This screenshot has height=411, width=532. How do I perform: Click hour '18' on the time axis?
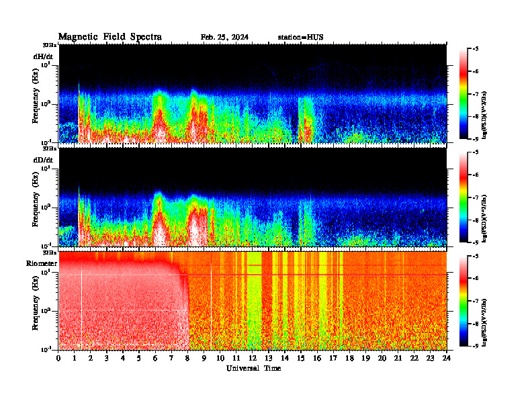coord(349,358)
